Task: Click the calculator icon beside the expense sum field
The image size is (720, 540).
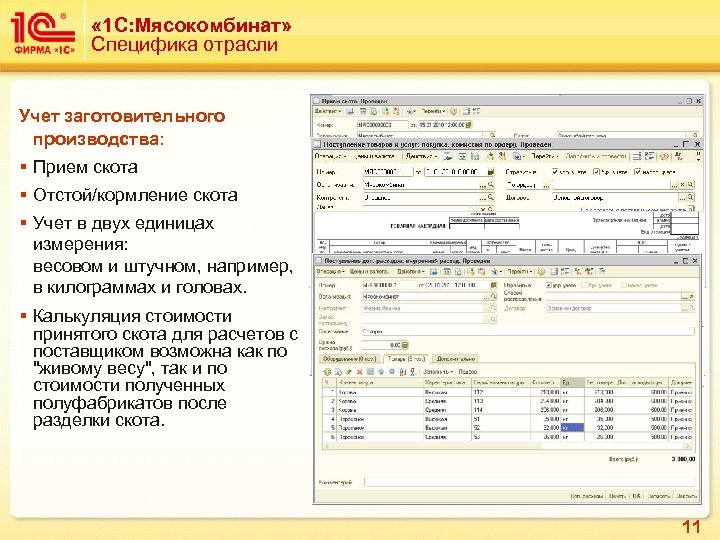Action: point(405,345)
